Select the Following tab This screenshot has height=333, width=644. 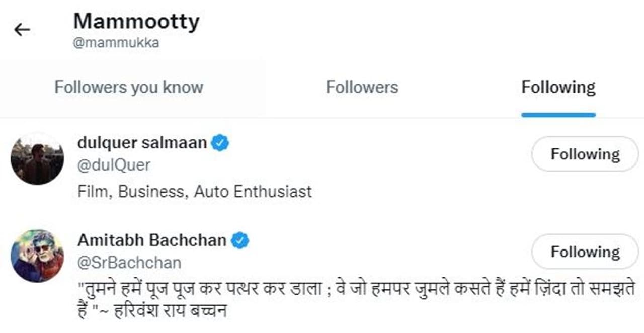tap(558, 87)
